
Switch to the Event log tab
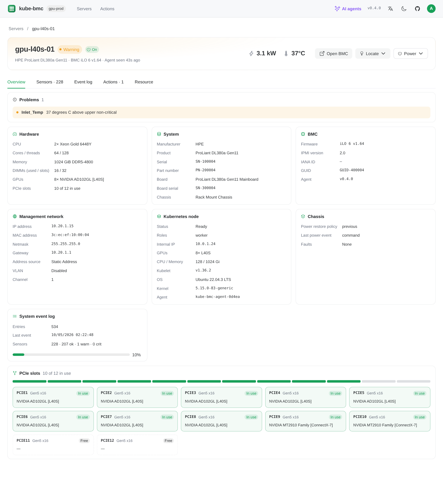[x=83, y=82]
